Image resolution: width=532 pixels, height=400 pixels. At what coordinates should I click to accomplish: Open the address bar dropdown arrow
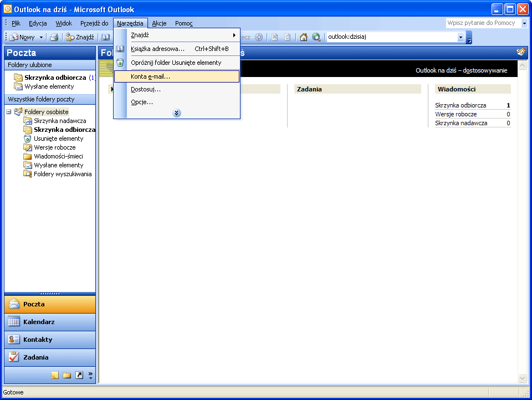coord(461,37)
